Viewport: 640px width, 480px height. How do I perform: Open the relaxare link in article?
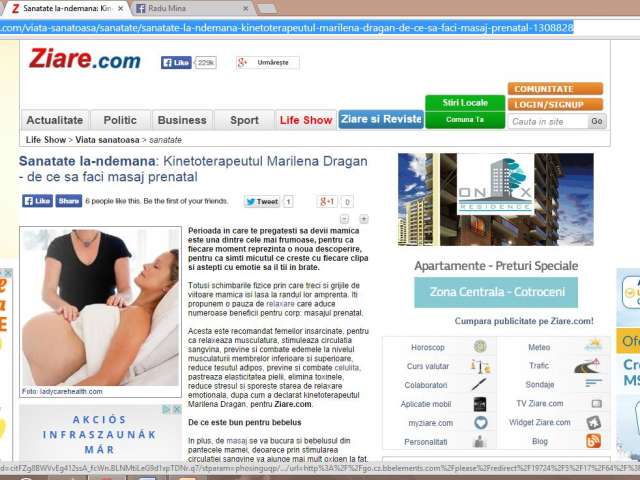pos(280,304)
